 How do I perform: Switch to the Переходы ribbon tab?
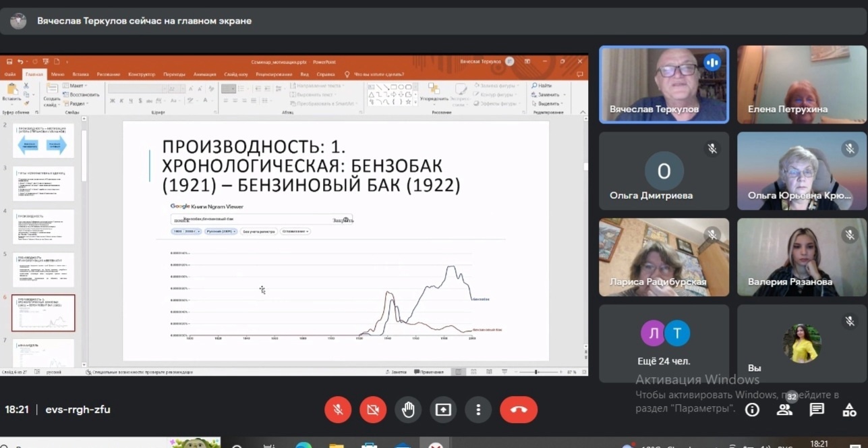point(174,74)
